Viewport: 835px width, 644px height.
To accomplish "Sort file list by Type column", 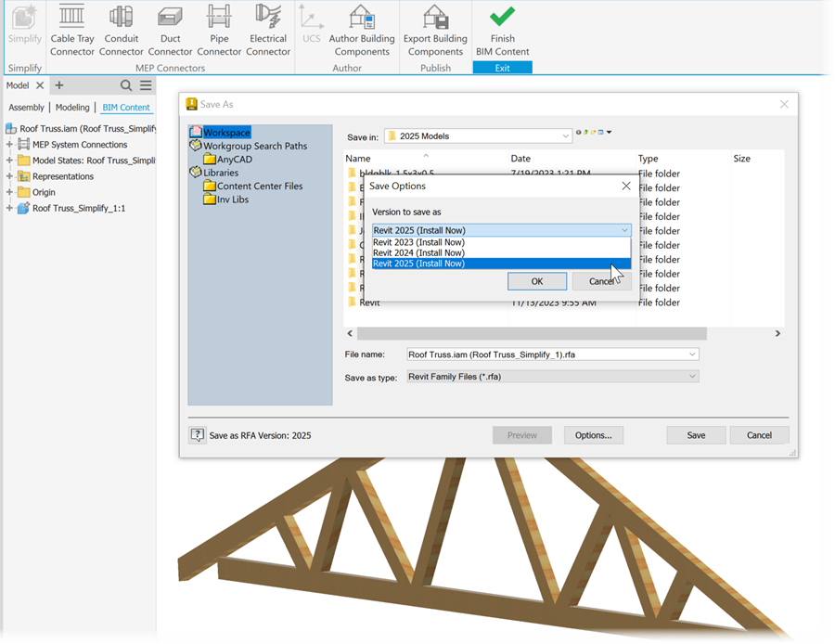I will [649, 158].
